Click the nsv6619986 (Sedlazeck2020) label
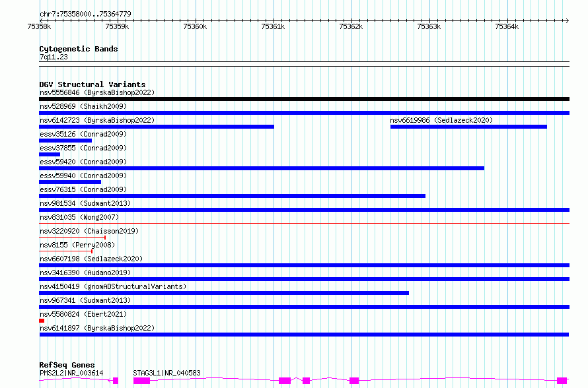Viewport: 588px width, 388px height. (x=441, y=120)
